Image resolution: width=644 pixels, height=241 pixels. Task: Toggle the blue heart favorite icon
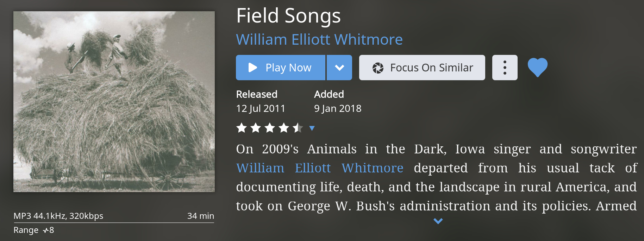coord(537,67)
